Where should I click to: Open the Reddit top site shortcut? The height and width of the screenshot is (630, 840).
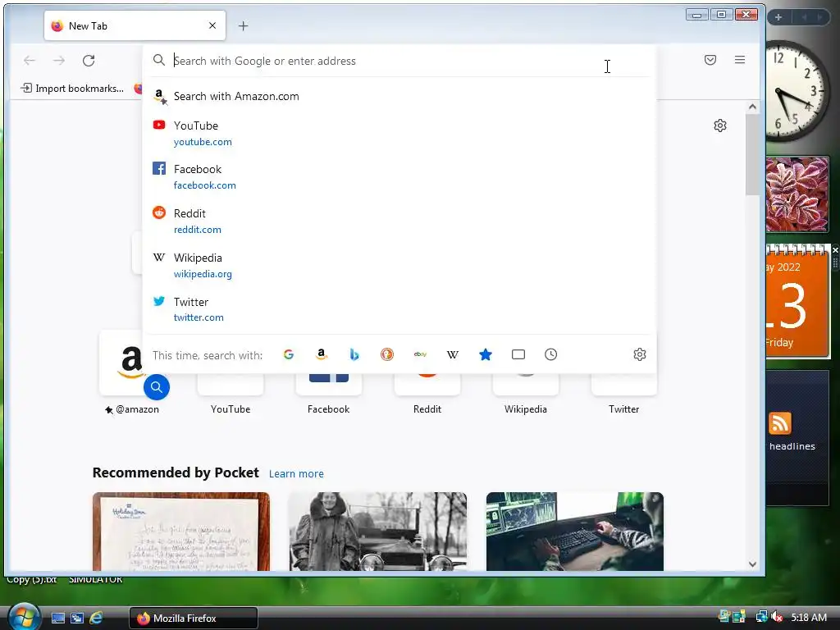point(427,396)
